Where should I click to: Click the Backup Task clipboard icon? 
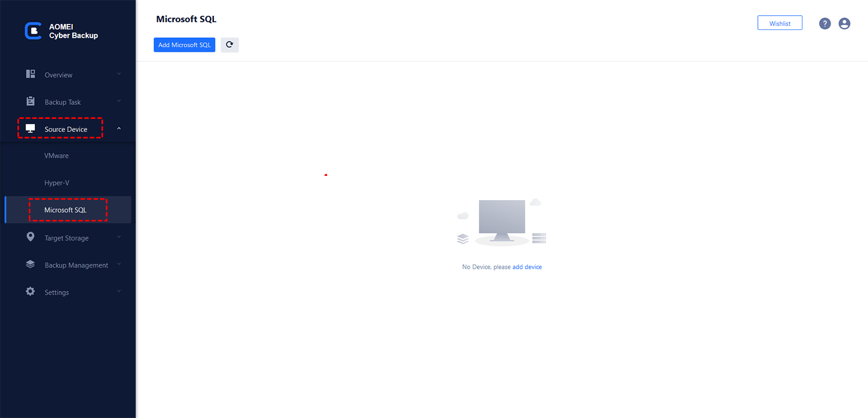pyautogui.click(x=30, y=102)
